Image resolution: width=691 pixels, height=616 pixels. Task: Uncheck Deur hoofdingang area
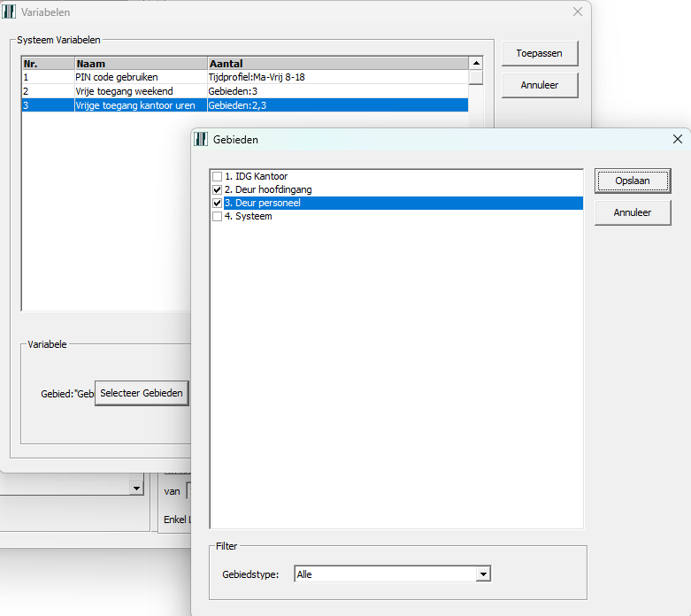click(x=218, y=190)
